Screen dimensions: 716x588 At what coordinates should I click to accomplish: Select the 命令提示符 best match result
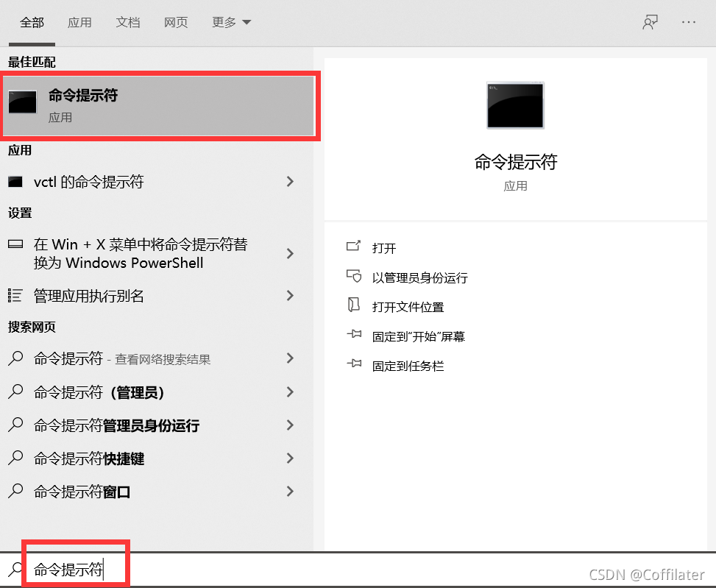[159, 106]
